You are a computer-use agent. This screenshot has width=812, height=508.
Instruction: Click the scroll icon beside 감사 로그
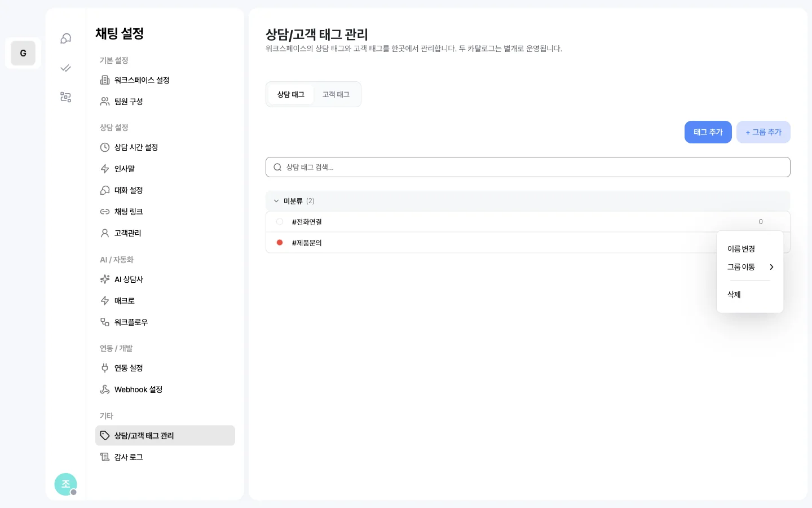105,457
